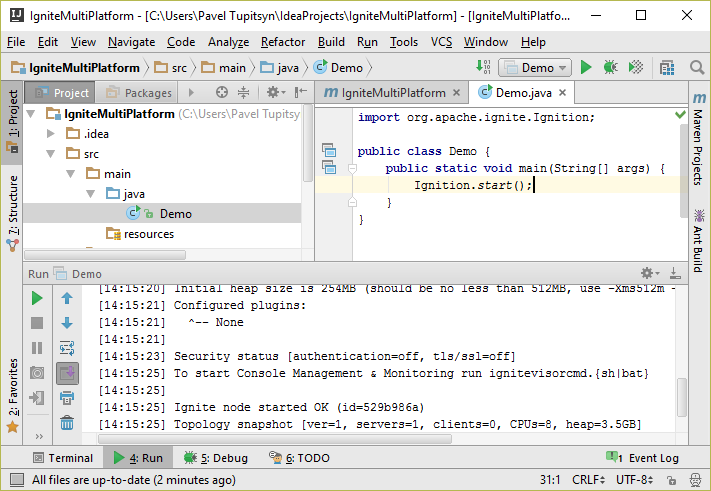This screenshot has width=711, height=491.
Task: Toggle scroll to end of console
Action: (x=67, y=373)
